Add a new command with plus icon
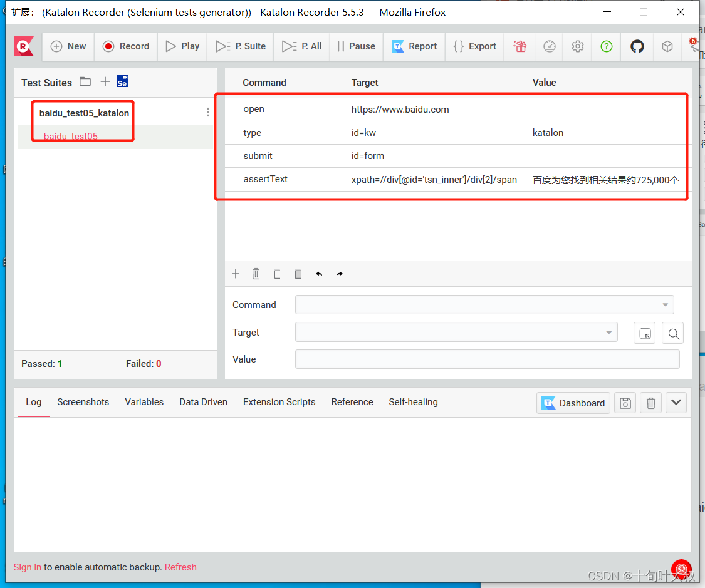The height and width of the screenshot is (588, 705). [x=236, y=274]
